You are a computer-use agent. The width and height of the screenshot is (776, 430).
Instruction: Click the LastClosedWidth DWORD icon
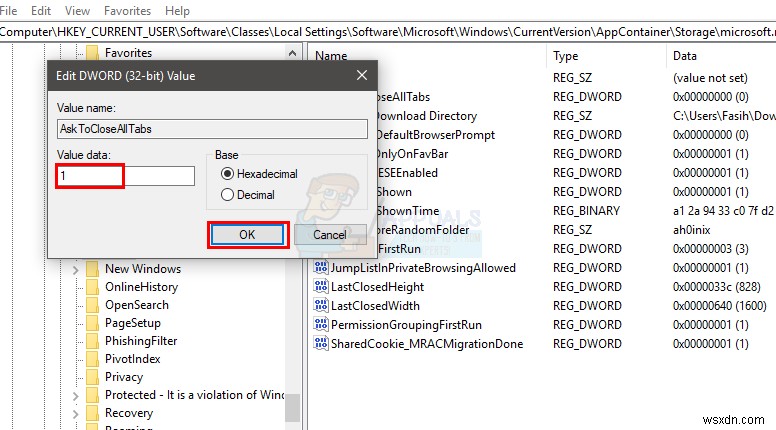pyautogui.click(x=321, y=305)
